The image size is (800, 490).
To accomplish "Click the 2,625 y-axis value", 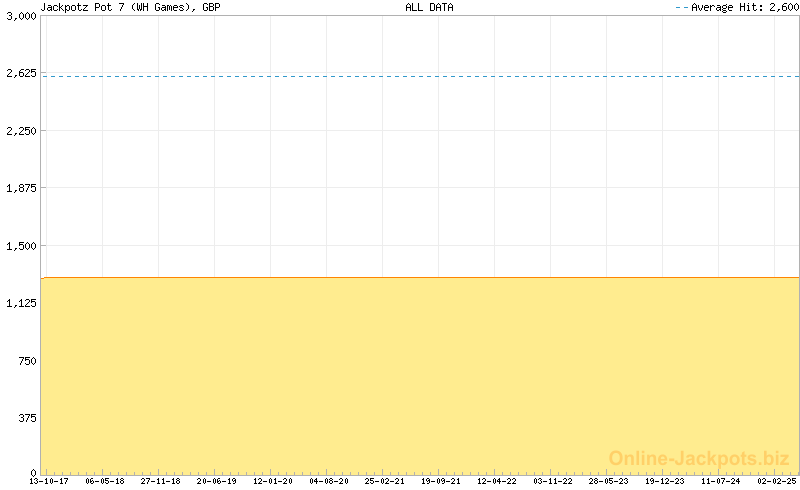I will pyautogui.click(x=20, y=73).
